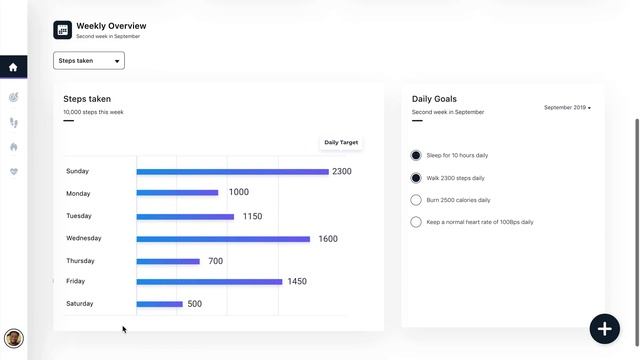Screen dimensions: 640x360
Task: Click the Steps taken chart heading
Action: 87,99
